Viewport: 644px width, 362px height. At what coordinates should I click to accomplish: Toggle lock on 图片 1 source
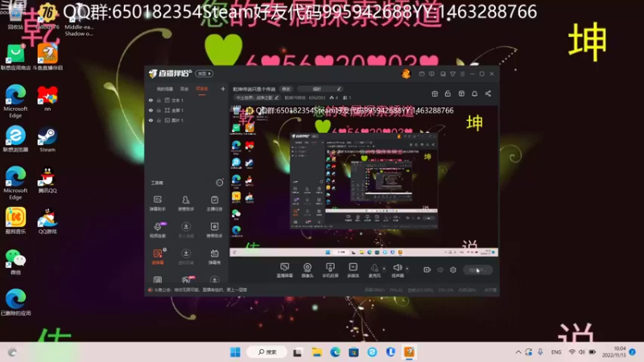(x=159, y=120)
